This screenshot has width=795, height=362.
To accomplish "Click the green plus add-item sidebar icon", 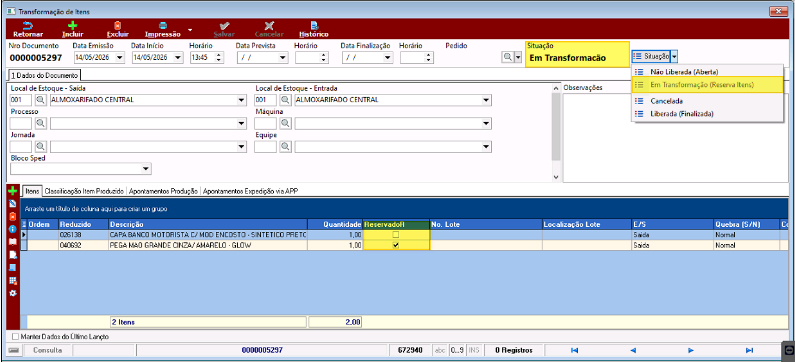I will pos(13,192).
